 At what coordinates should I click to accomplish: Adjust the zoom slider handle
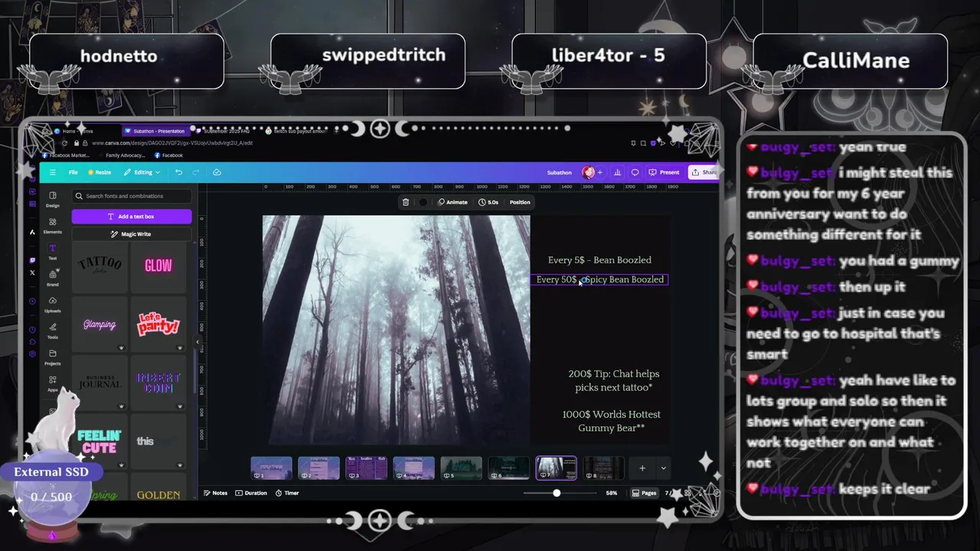tap(557, 493)
